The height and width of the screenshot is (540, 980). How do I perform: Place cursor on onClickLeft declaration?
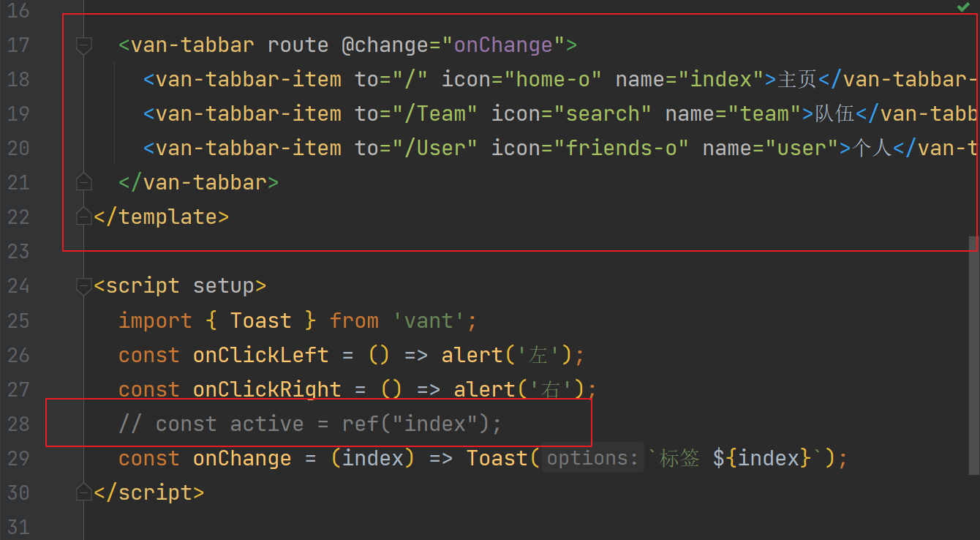tap(260, 355)
